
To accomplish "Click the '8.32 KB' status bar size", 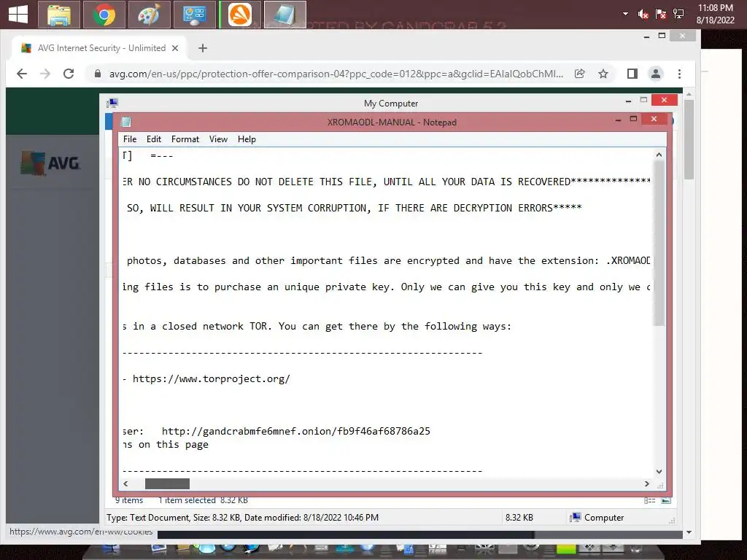I will [x=519, y=518].
